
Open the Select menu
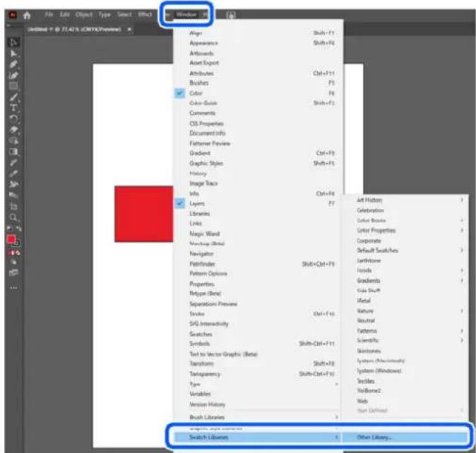[124, 15]
